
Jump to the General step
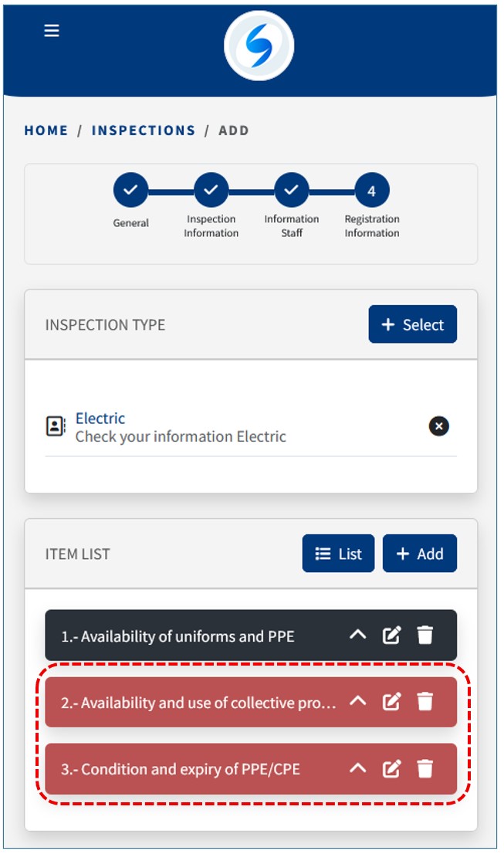point(131,190)
